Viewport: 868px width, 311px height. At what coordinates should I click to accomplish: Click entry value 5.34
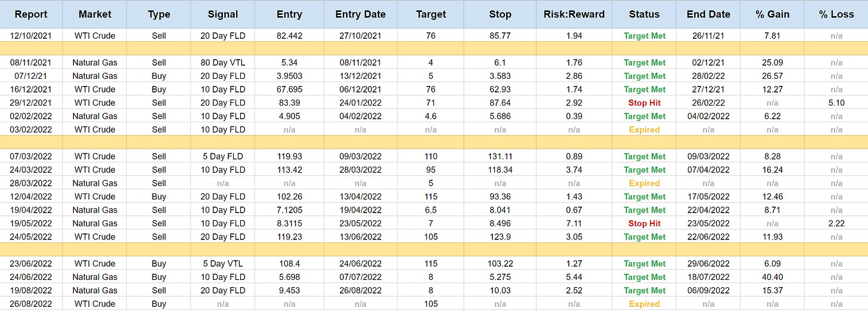coord(290,63)
